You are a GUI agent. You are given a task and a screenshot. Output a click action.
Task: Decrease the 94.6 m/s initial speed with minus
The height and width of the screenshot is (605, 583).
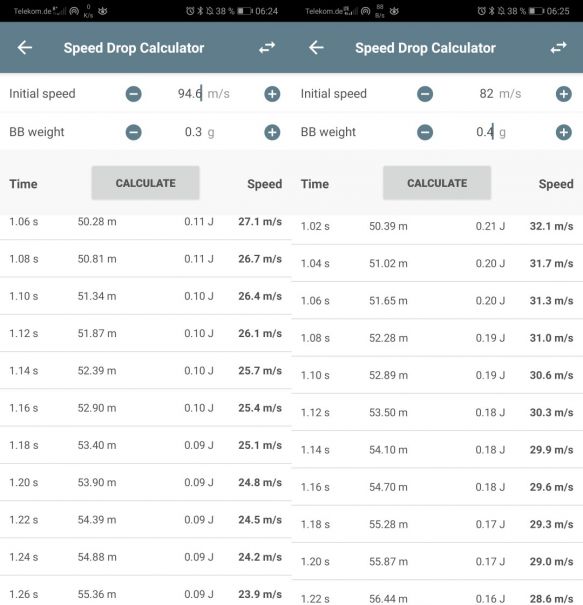[133, 94]
